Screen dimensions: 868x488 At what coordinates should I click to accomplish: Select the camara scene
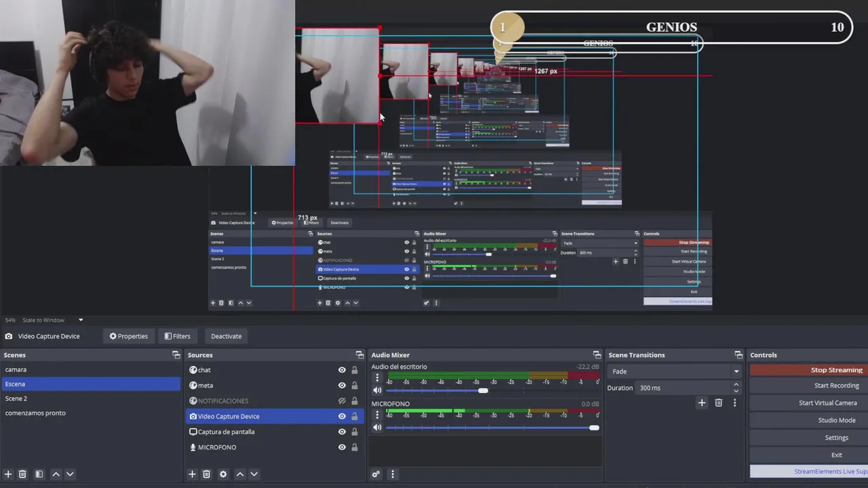[x=91, y=369]
